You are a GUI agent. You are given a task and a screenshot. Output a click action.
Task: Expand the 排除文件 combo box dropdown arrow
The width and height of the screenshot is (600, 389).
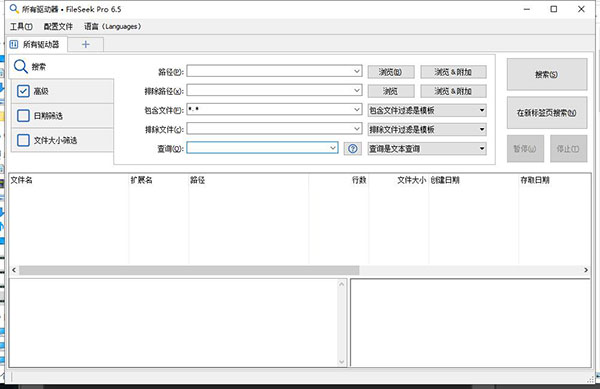coord(357,129)
